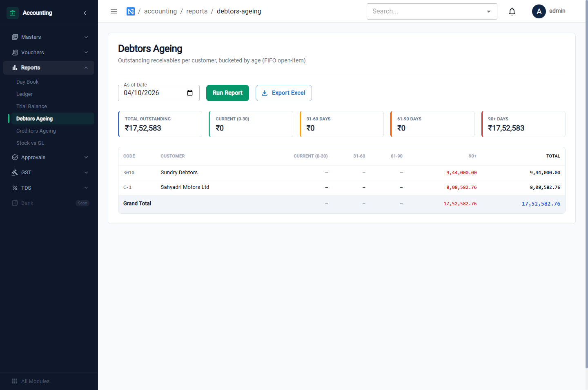Collapse the sidebar with the left chevron
This screenshot has height=390, width=588.
pos(85,13)
